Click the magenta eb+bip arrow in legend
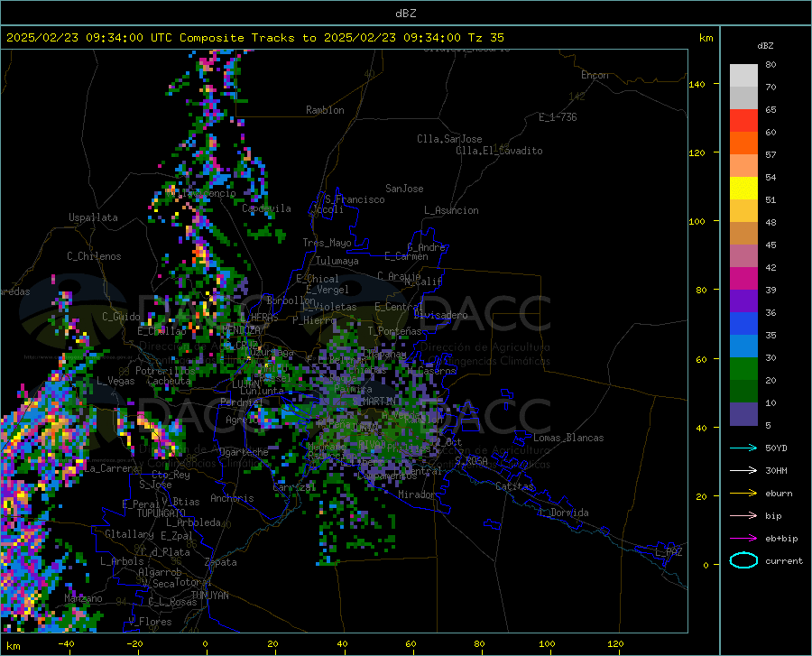The width and height of the screenshot is (812, 656). tap(743, 539)
